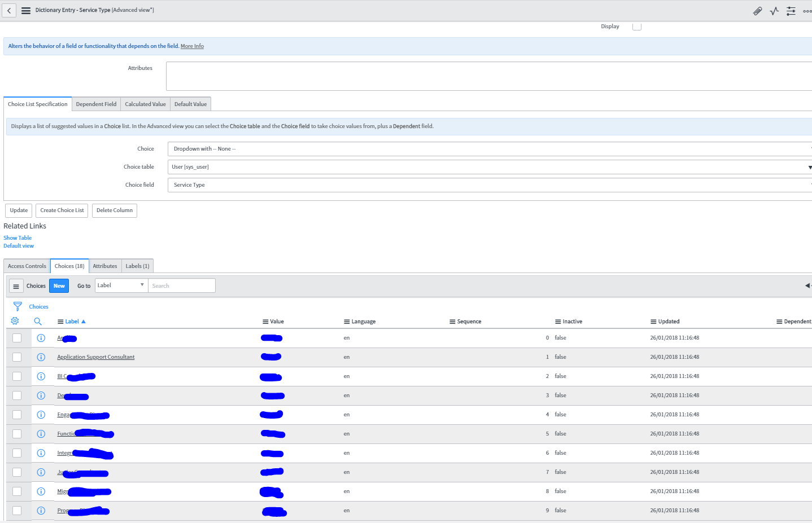
Task: Preview the Application Support Consultant record info icon
Action: [x=41, y=357]
